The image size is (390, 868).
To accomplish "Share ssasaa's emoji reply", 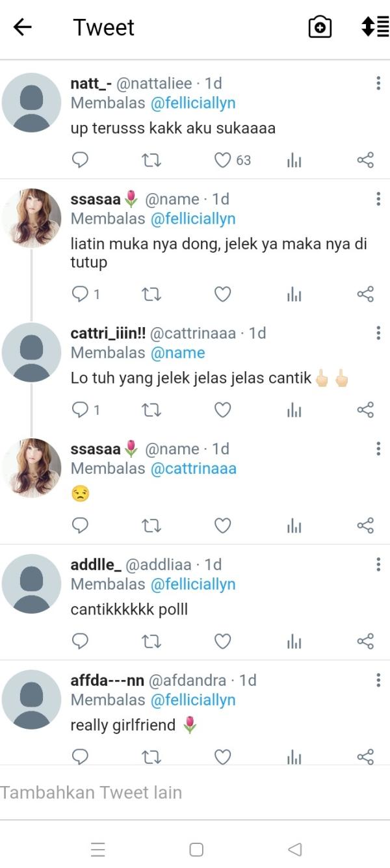I will [365, 525].
